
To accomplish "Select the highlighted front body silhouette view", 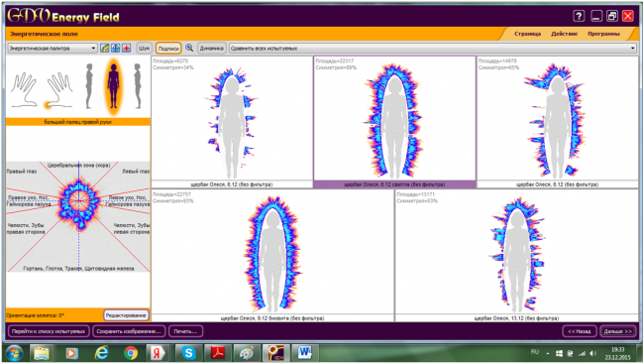I will (x=113, y=86).
